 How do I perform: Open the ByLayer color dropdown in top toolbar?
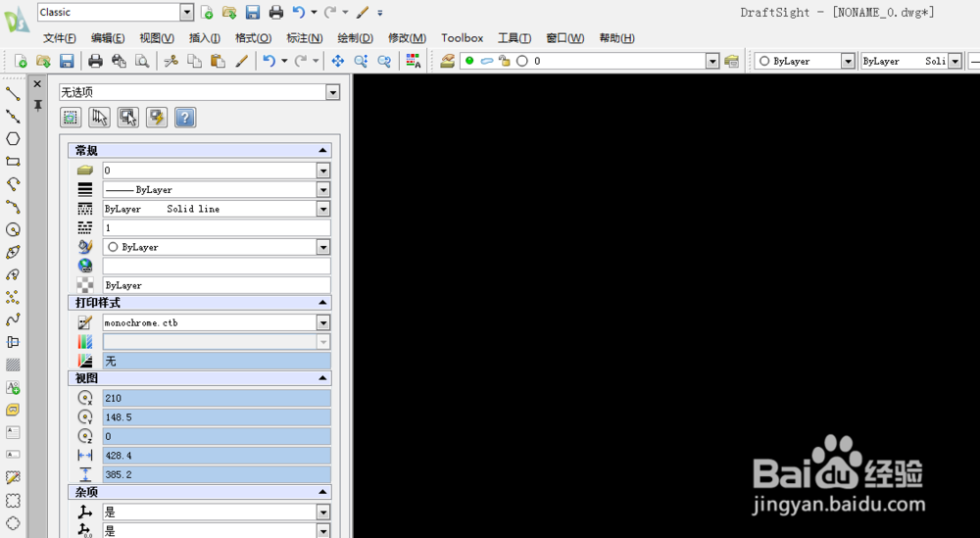(848, 61)
